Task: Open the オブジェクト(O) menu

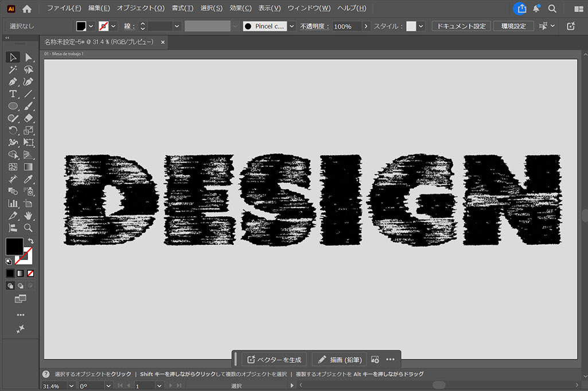Action: pos(141,9)
